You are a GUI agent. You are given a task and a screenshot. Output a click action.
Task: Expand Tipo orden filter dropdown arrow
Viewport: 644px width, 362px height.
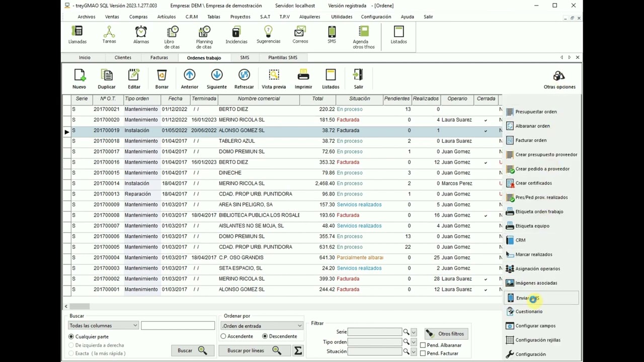[414, 342]
